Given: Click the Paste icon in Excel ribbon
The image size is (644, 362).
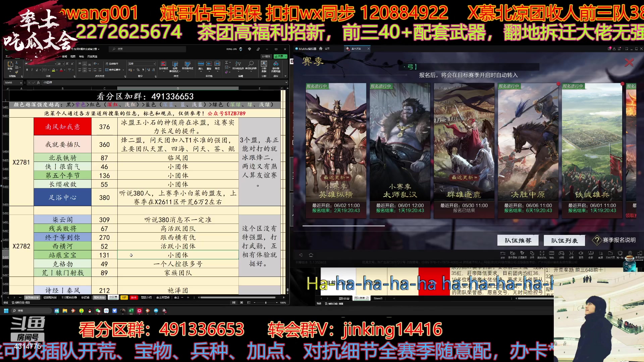Looking at the screenshot, I should point(10,64).
